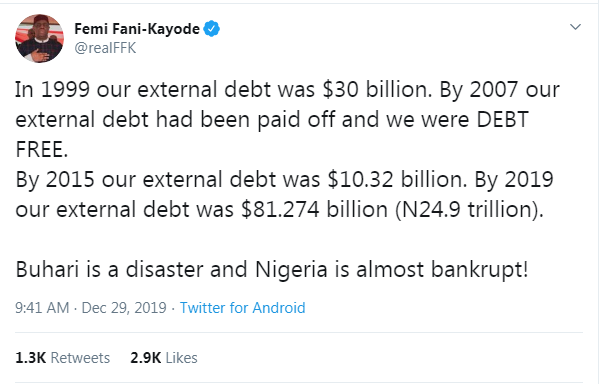The height and width of the screenshot is (384, 601).
Task: Click the word 'FREE.' in the tweet
Action: [x=41, y=149]
